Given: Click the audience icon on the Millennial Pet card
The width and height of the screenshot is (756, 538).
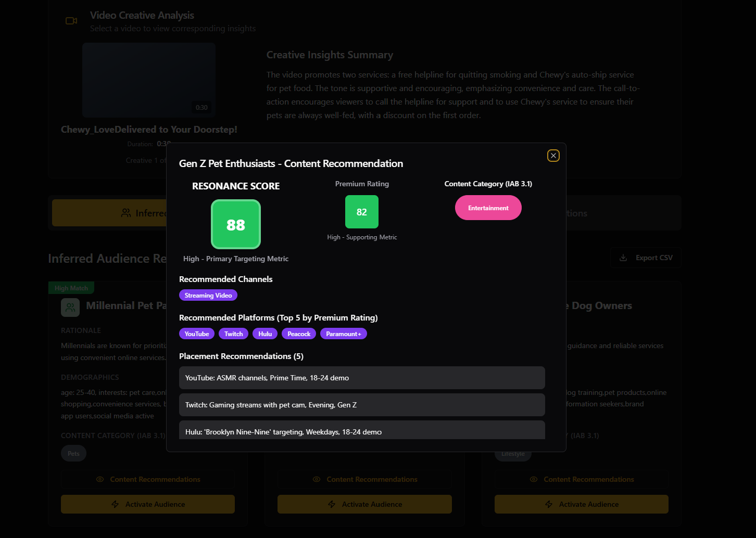Looking at the screenshot, I should click(x=70, y=308).
